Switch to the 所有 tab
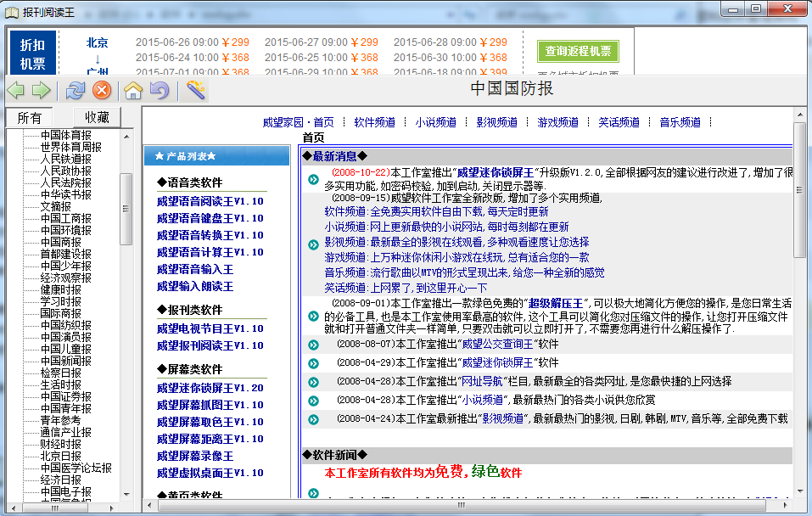Image resolution: width=812 pixels, height=516 pixels. pyautogui.click(x=29, y=117)
